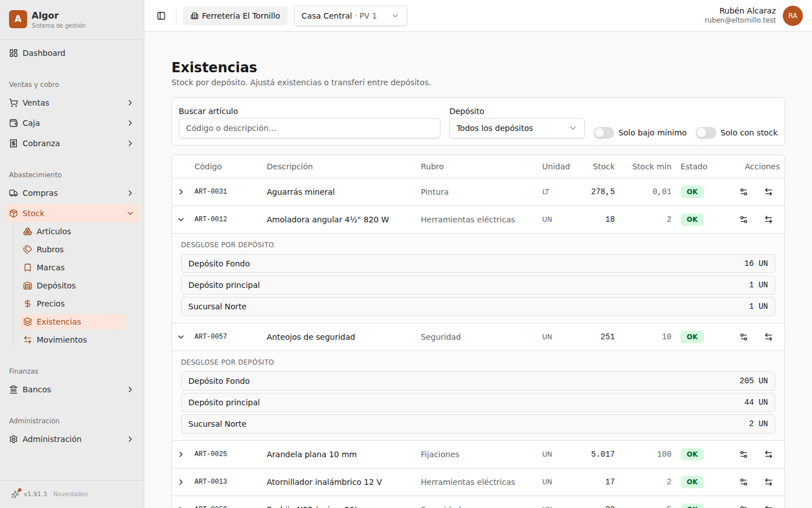Open adjust stock icon for Anteojos de seguridad
Viewport: 812px width, 508px height.
744,337
